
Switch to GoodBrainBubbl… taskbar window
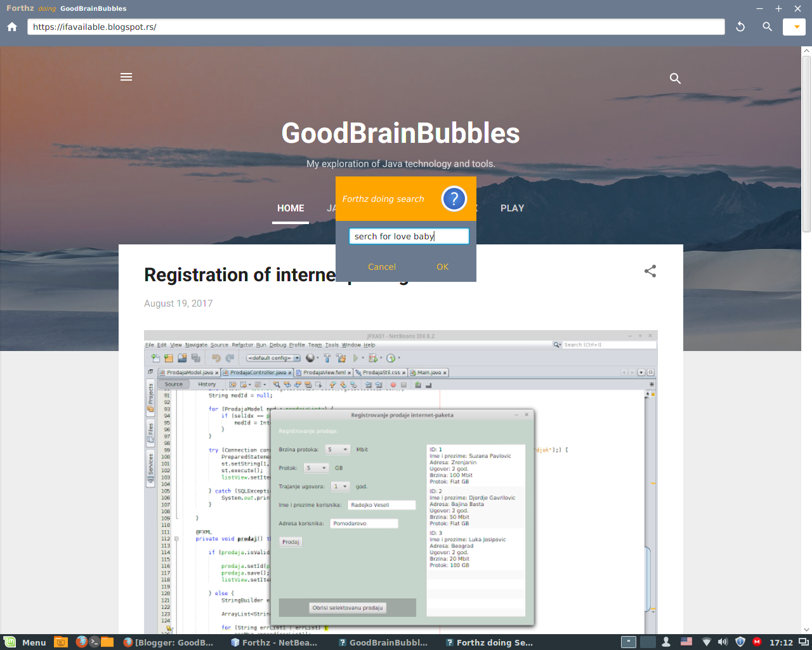383,642
